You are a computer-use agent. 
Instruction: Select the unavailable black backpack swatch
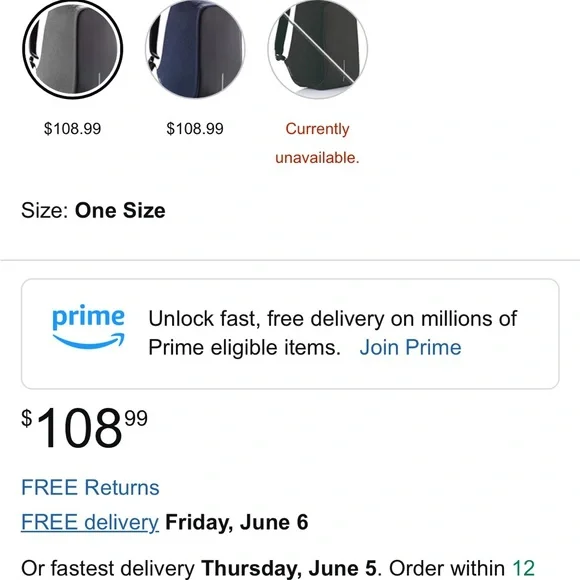point(317,49)
